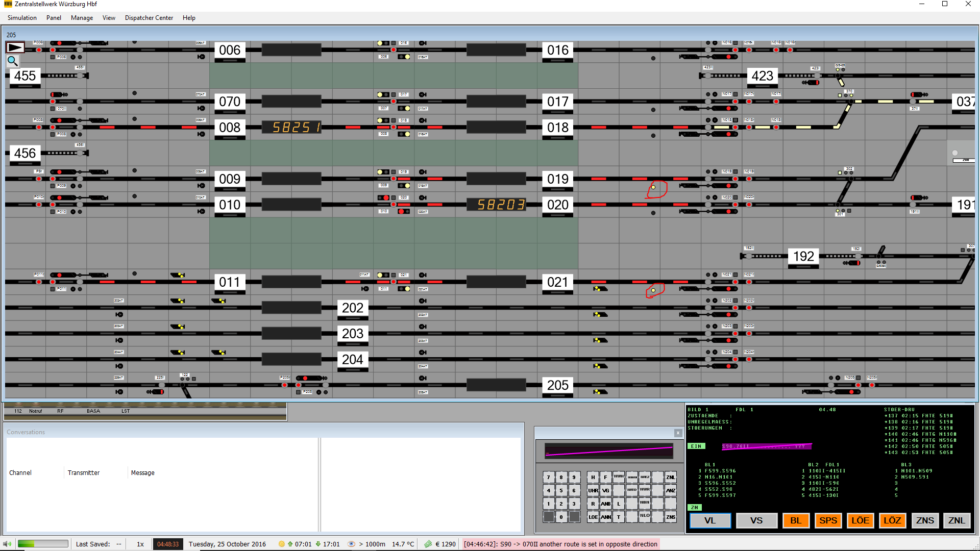Select the magnifier zoom tool
The width and height of the screenshot is (980, 551).
pos(13,61)
